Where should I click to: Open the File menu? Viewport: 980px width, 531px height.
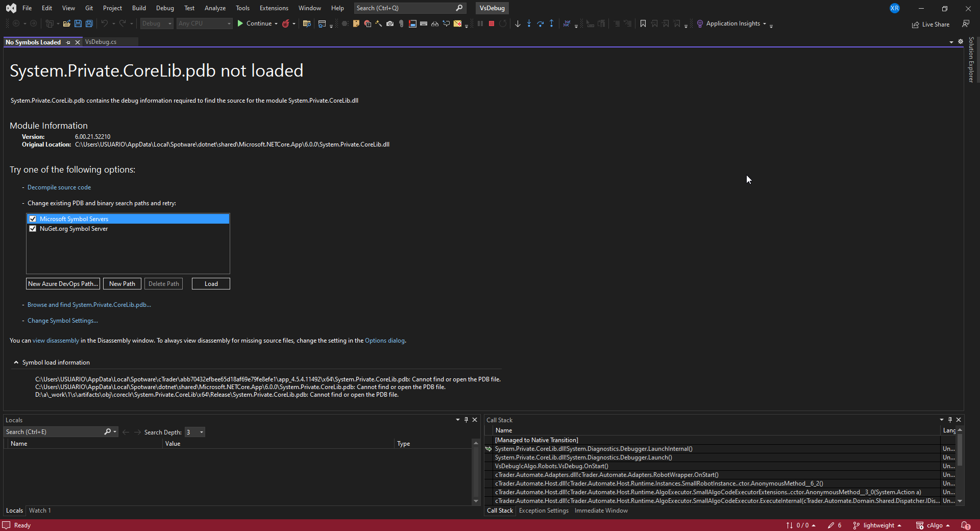(27, 8)
